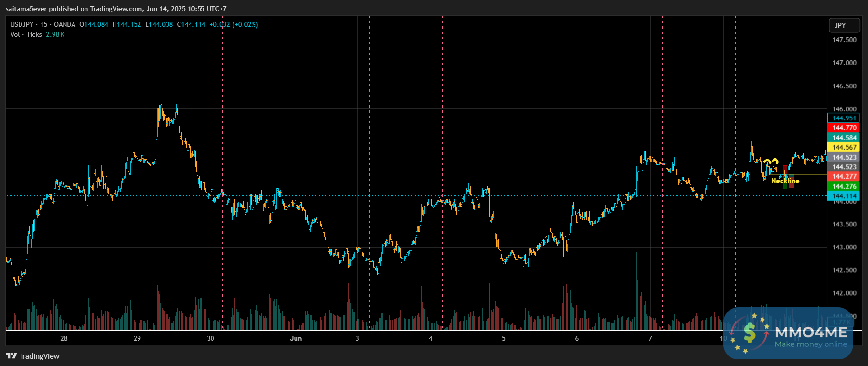Select the blue 144.114 current price tag

click(x=844, y=196)
